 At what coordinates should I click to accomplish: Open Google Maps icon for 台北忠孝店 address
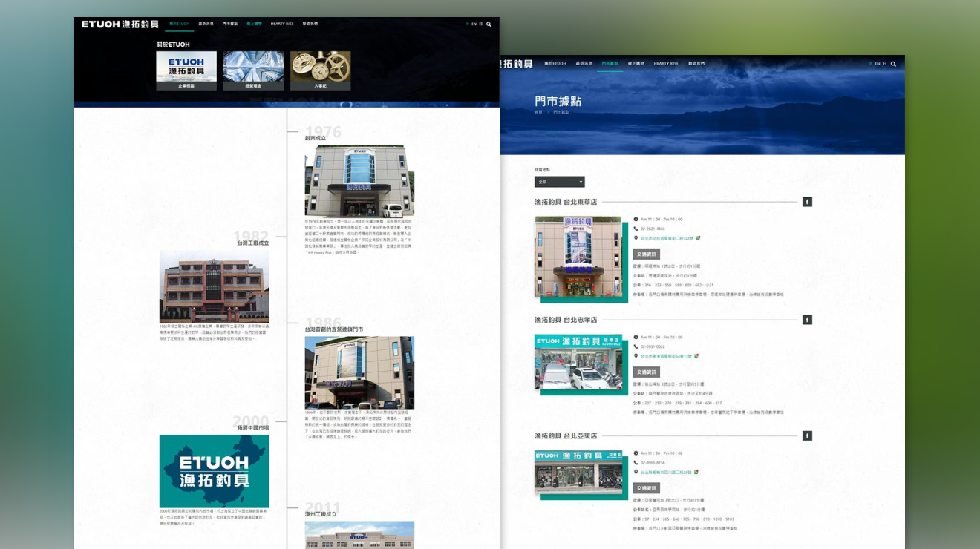(696, 356)
